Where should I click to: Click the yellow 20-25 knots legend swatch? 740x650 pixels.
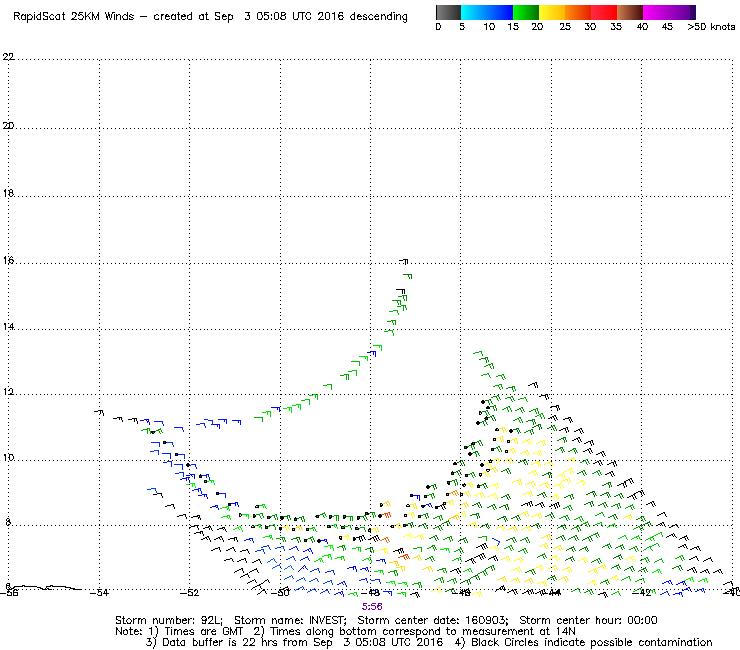pyautogui.click(x=552, y=12)
